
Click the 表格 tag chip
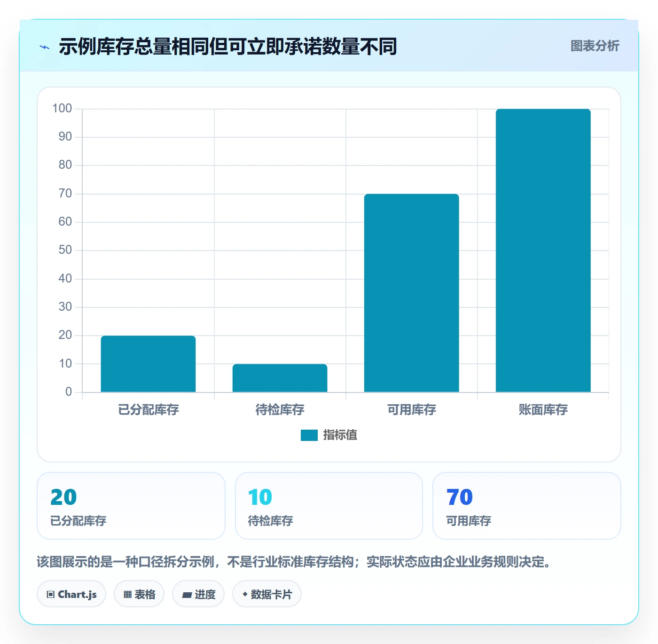139,594
